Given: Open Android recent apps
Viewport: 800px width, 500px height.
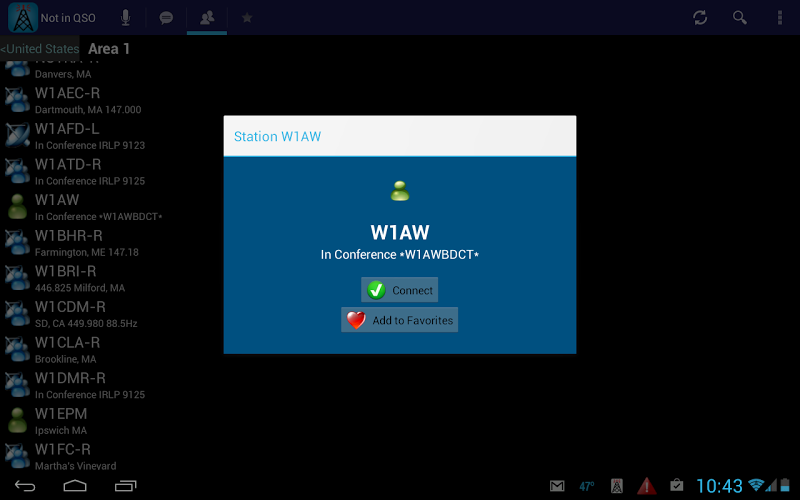Looking at the screenshot, I should pos(126,486).
